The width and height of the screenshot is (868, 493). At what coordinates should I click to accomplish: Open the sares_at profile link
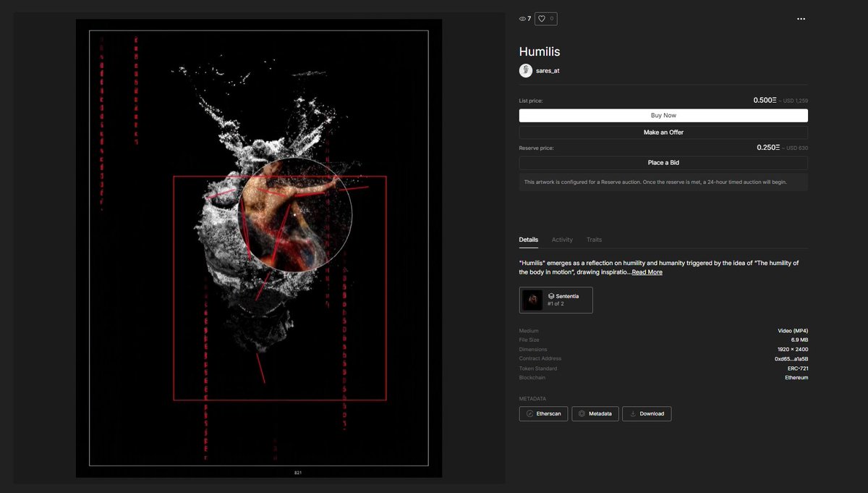click(548, 71)
